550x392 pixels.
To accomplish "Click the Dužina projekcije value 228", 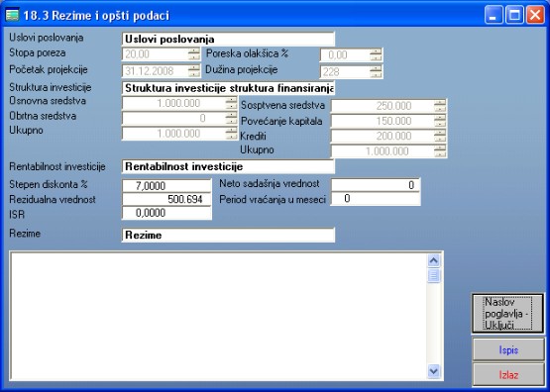I will [331, 72].
